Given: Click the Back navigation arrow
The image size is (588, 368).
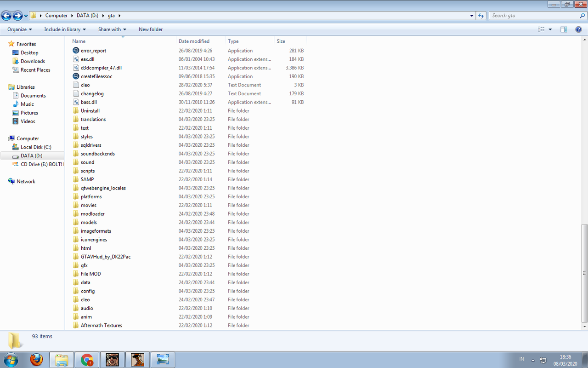Looking at the screenshot, I should [x=6, y=16].
